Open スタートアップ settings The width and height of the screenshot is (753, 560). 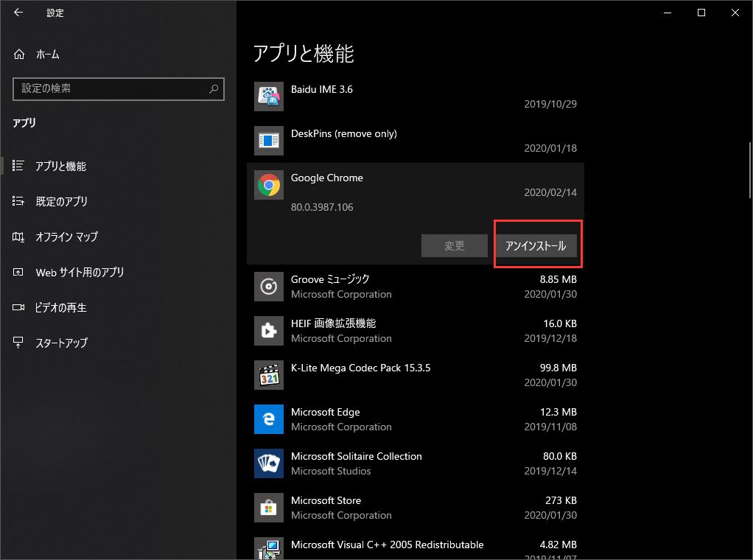coord(61,343)
